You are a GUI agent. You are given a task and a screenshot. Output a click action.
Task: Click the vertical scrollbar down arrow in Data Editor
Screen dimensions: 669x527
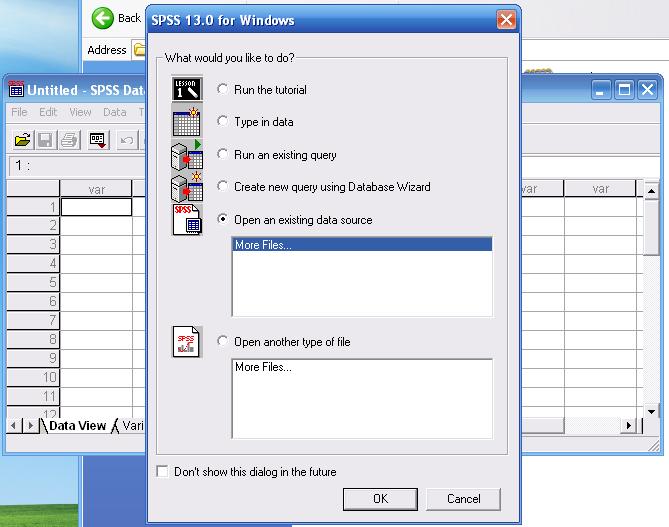click(651, 411)
